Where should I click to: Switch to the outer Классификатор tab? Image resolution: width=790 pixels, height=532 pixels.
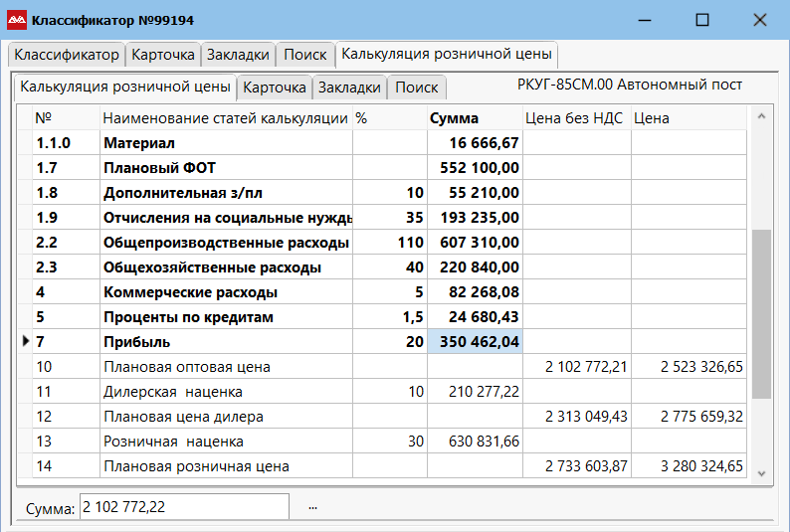67,55
